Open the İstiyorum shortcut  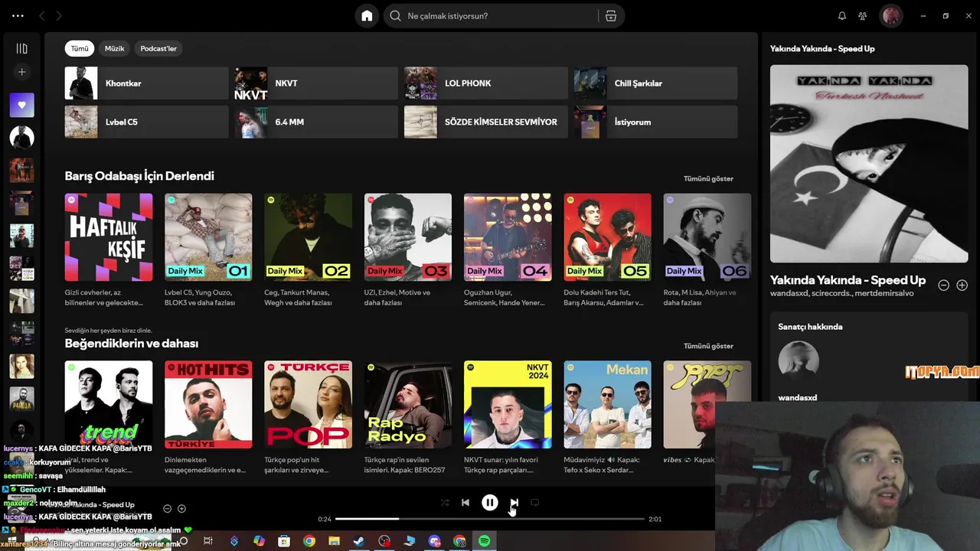[655, 122]
